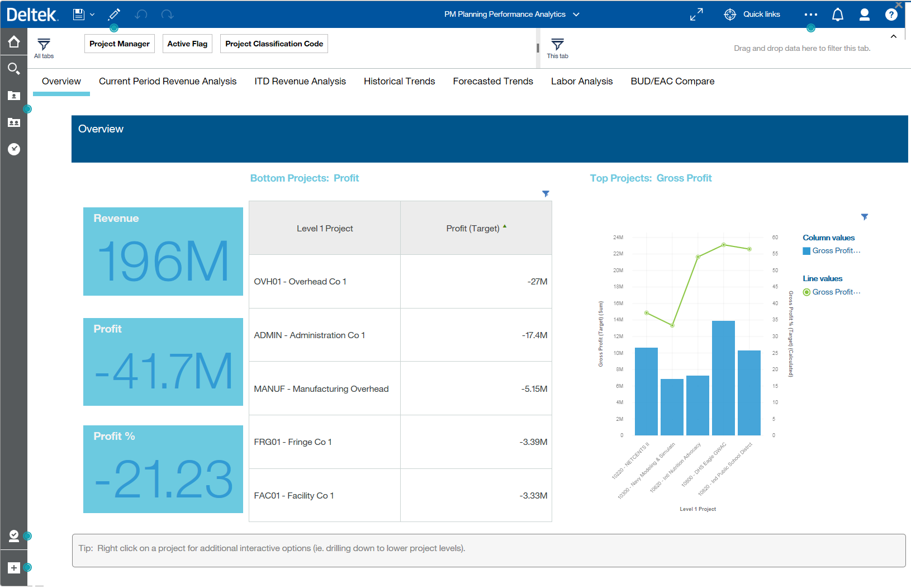
Task: Click the Active Flag filter button
Action: (187, 44)
